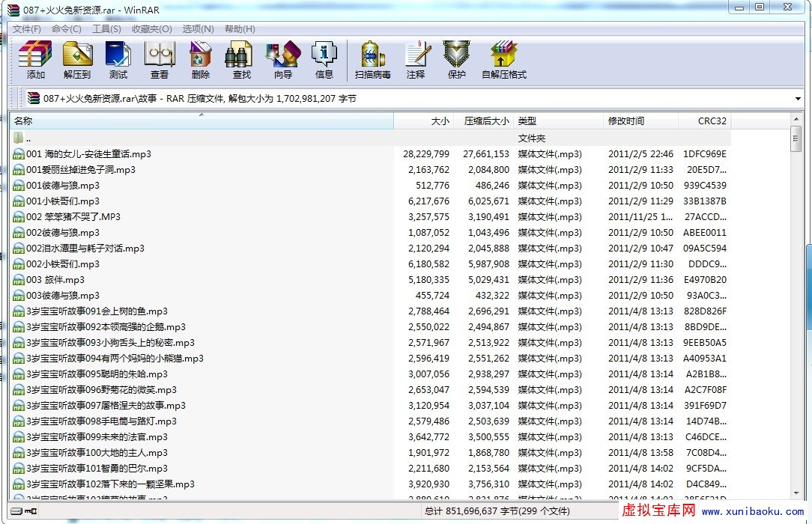Click the Comment (注释) toolbar icon

(416, 60)
